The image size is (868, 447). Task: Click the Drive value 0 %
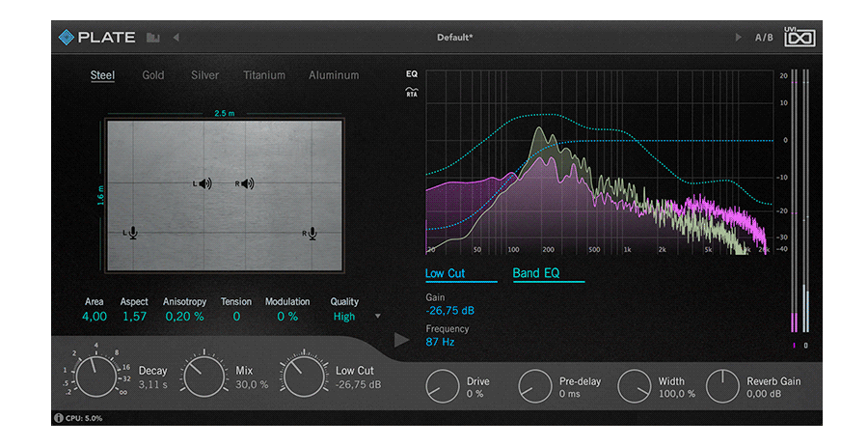pyautogui.click(x=475, y=394)
